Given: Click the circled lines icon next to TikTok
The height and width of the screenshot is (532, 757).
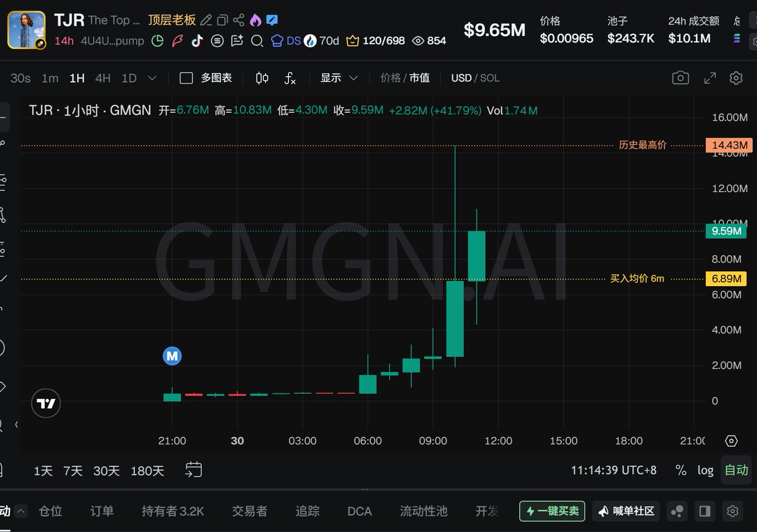Looking at the screenshot, I should tap(217, 41).
